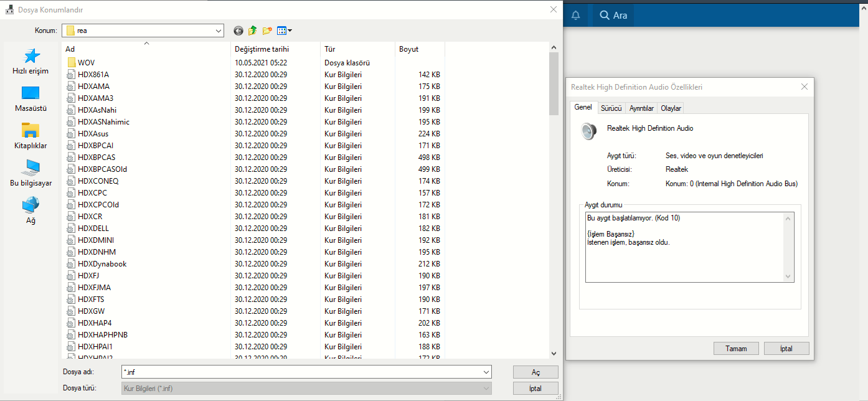Click device status scroll up arrow
Screen dimensions: 868x401
tap(789, 218)
